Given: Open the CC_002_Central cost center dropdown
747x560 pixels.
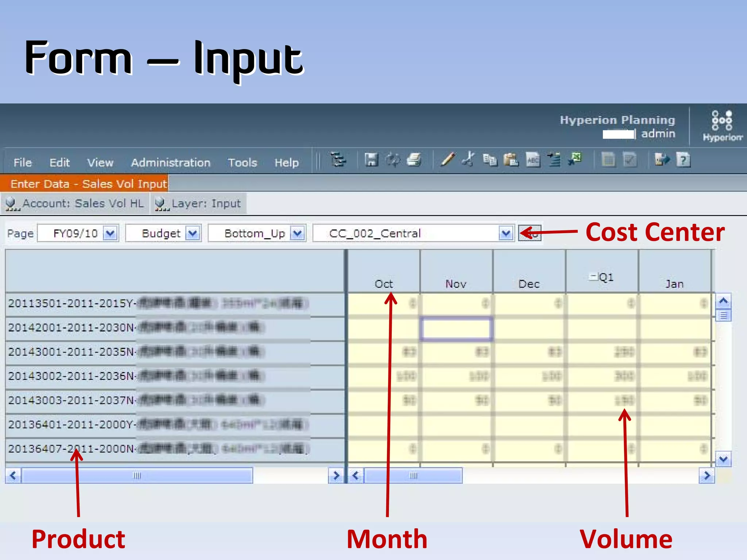Looking at the screenshot, I should pyautogui.click(x=506, y=233).
